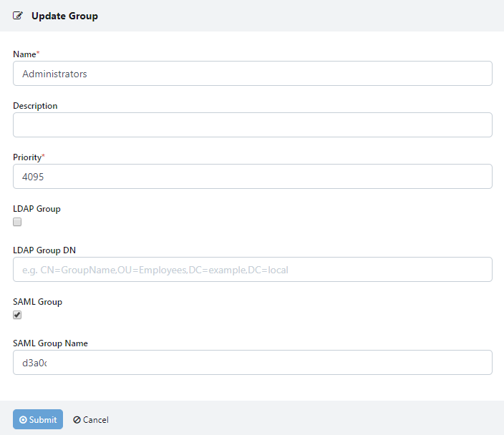This screenshot has width=504, height=435.
Task: Click into the empty Description field
Action: pyautogui.click(x=252, y=125)
